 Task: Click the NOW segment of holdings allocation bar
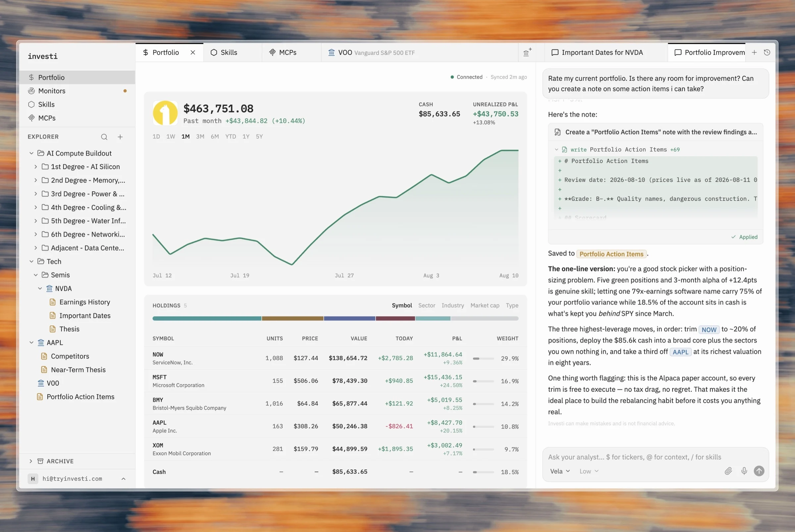[x=207, y=318]
